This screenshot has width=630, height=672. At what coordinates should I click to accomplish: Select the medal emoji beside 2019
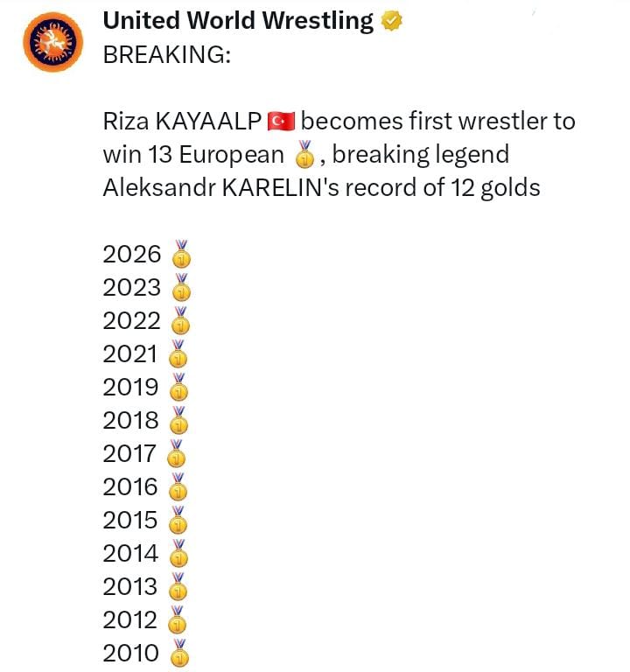tap(178, 388)
